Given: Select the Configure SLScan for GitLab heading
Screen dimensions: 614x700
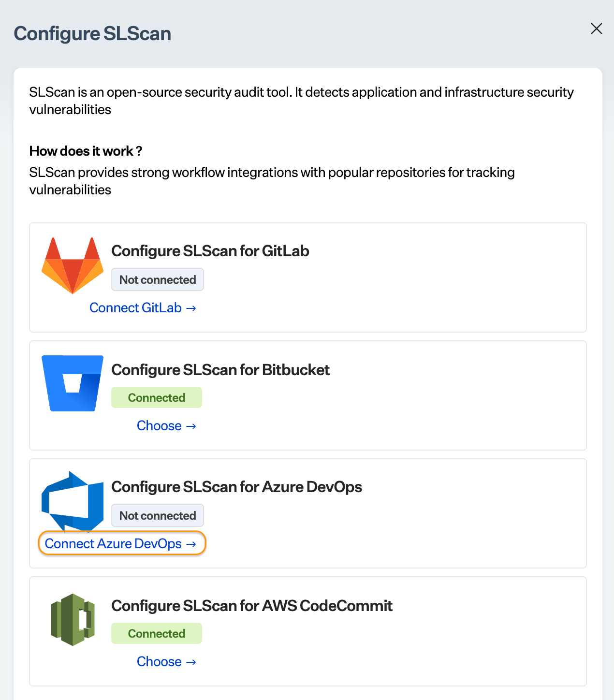Looking at the screenshot, I should 210,251.
